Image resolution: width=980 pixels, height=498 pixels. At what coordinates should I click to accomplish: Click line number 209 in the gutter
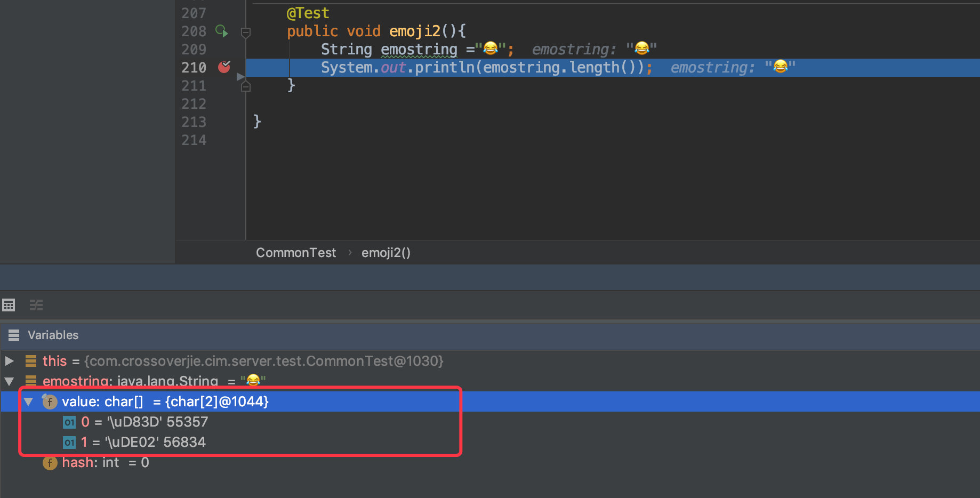(x=194, y=49)
